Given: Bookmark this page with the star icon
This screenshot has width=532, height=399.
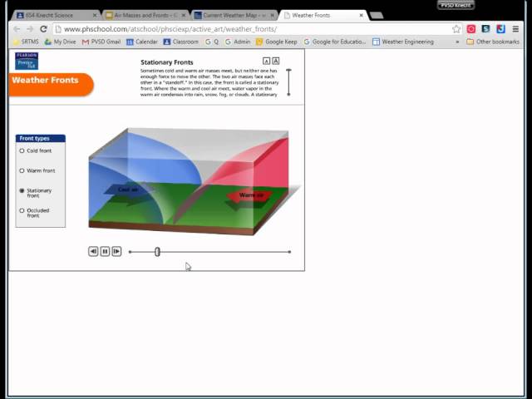Looking at the screenshot, I should coord(456,29).
